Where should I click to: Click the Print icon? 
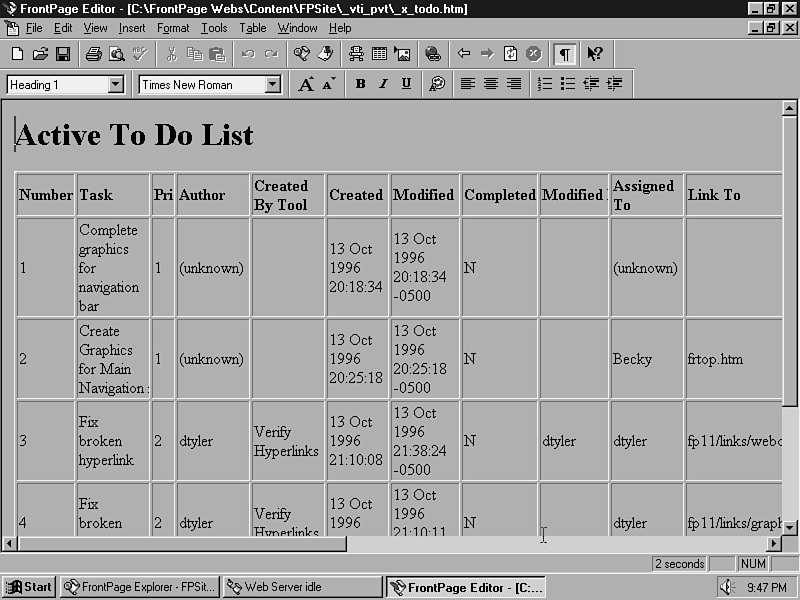[x=93, y=54]
